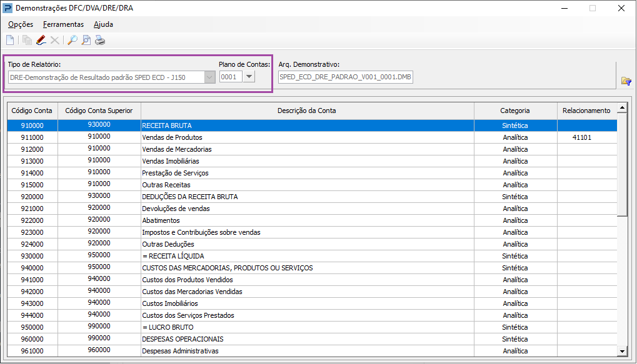Select the Vendas de Produtos row
Viewport: 637px width, 364px height.
pos(312,137)
